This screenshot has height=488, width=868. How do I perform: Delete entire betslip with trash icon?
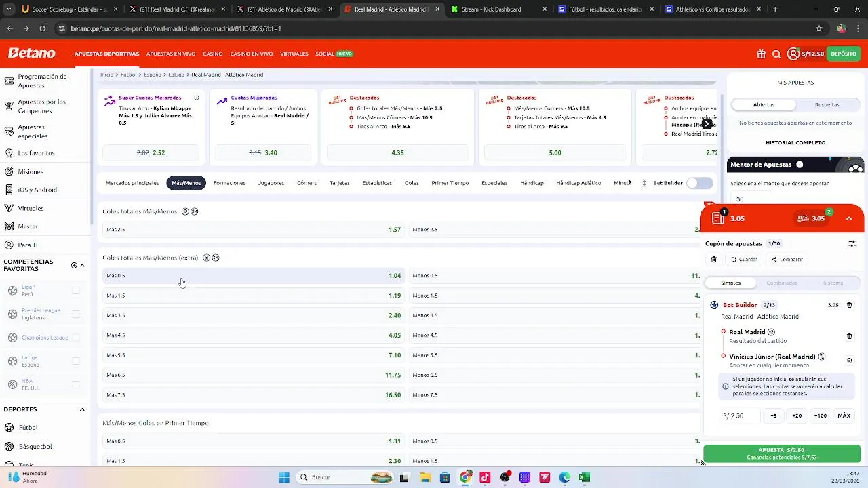coord(713,259)
